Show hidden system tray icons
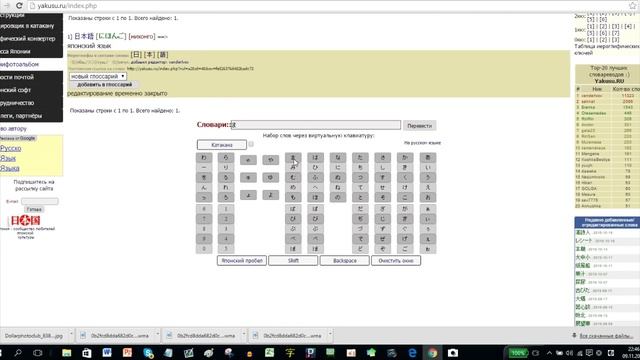 click(x=549, y=353)
